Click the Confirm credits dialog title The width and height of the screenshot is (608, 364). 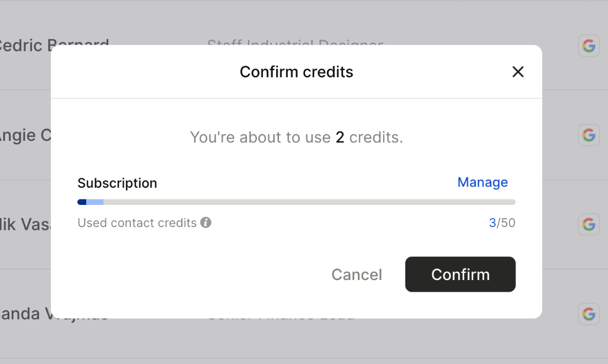pos(297,71)
